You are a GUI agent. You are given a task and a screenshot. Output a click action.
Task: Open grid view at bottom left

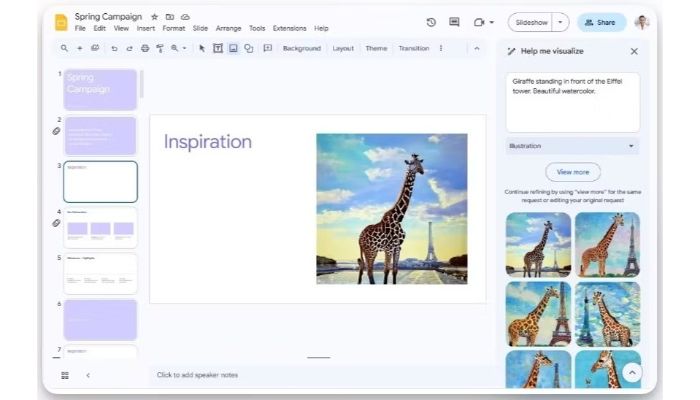point(65,375)
